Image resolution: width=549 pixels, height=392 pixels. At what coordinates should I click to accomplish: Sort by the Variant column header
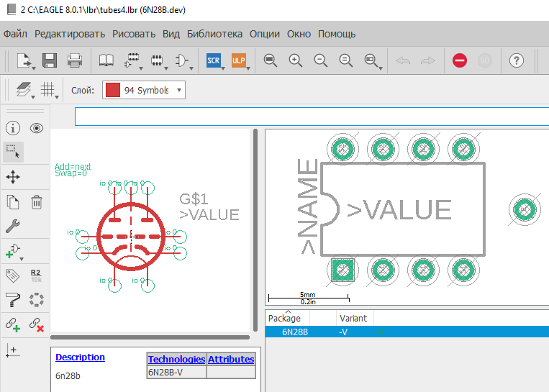355,318
